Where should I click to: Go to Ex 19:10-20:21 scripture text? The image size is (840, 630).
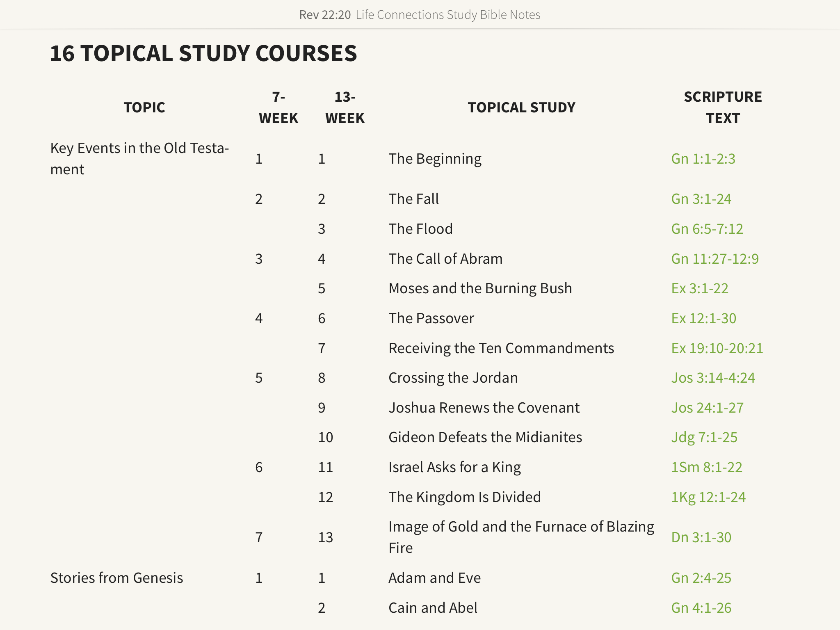pos(717,348)
